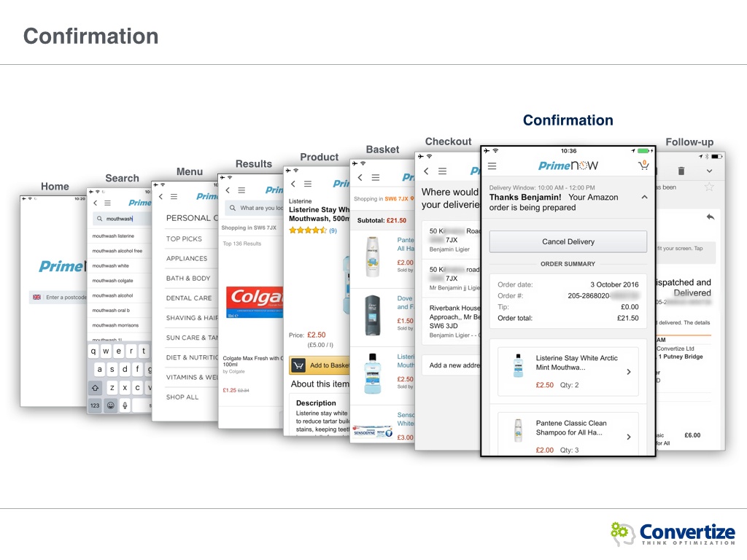747x560 pixels.
Task: Open Dove product thumbnail in Basket screen
Action: click(x=373, y=316)
